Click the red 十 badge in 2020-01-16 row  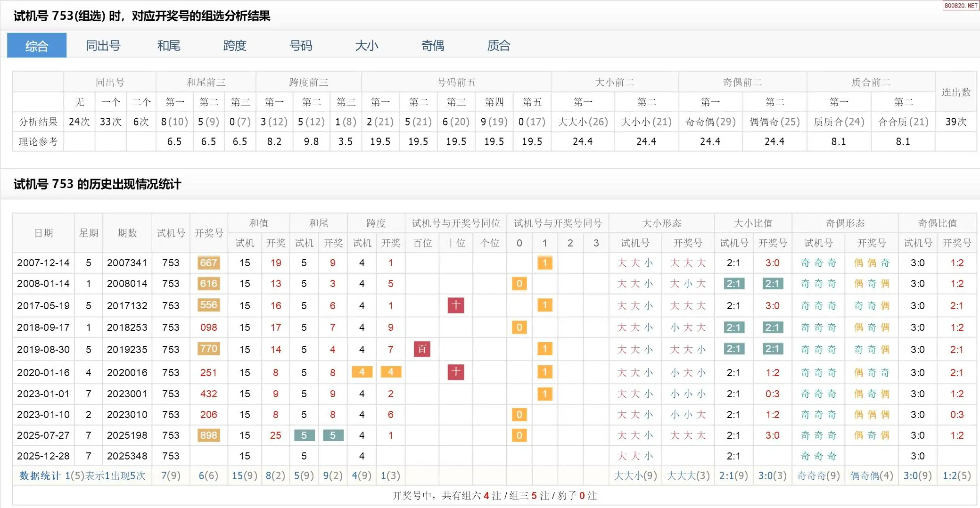(456, 372)
